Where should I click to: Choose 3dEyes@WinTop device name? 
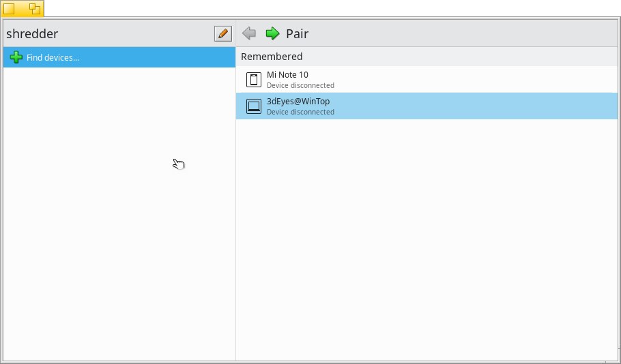pyautogui.click(x=298, y=102)
